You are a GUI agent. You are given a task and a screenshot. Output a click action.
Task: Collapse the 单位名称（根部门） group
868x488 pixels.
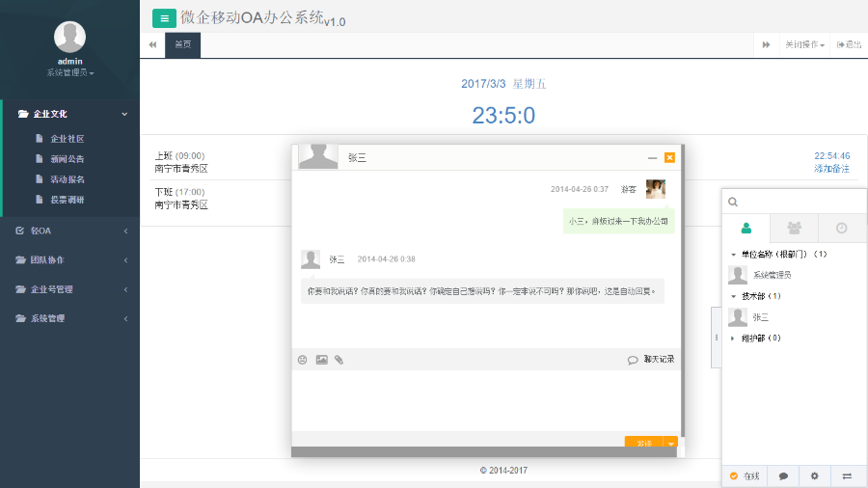(x=779, y=255)
